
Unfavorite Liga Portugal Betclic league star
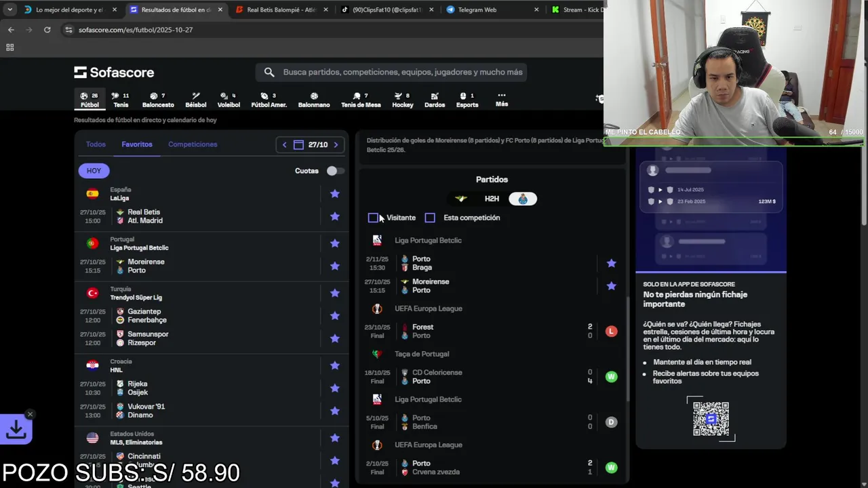coord(334,243)
